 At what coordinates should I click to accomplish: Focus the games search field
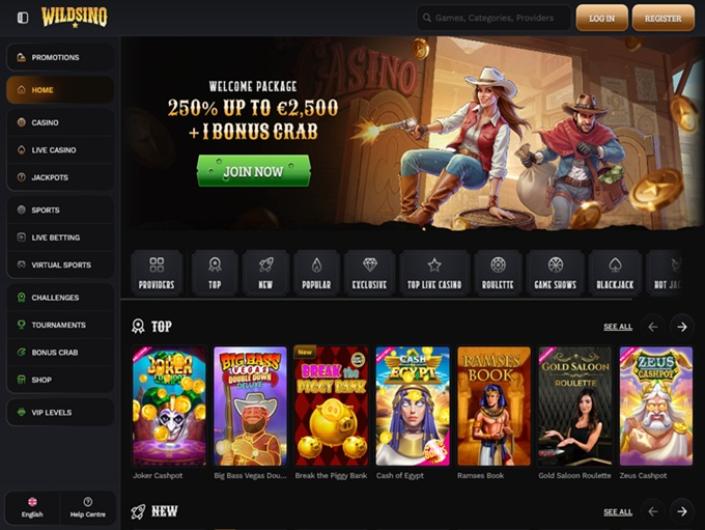click(x=494, y=18)
